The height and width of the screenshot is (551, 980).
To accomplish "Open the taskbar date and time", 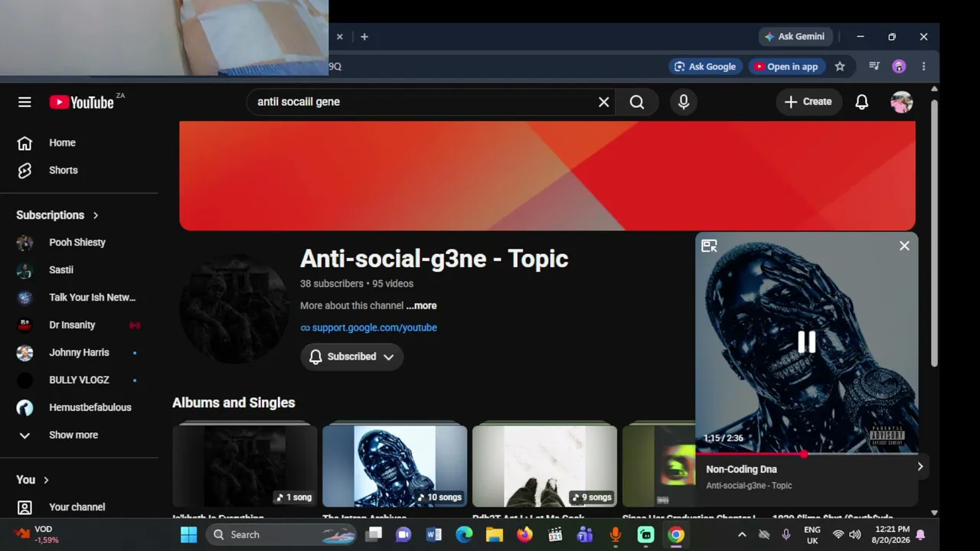I will coord(891,535).
